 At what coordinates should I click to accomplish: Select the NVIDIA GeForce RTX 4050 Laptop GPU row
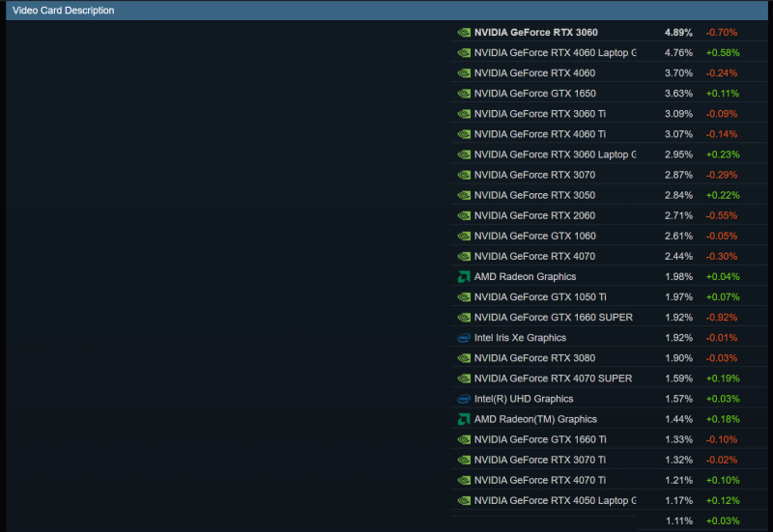click(555, 500)
